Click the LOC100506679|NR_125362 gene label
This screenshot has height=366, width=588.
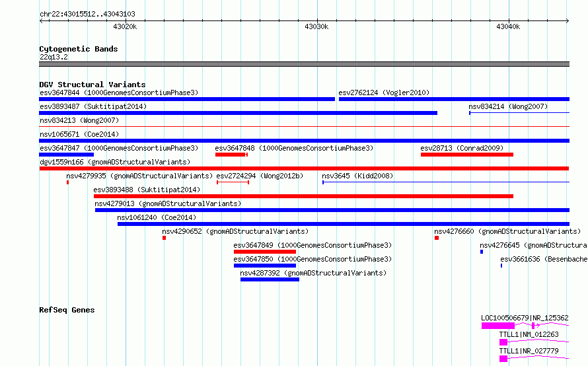(x=525, y=318)
